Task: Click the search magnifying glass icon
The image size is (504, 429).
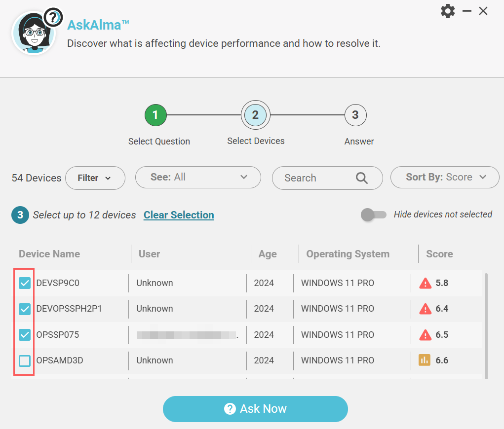Action: [362, 178]
